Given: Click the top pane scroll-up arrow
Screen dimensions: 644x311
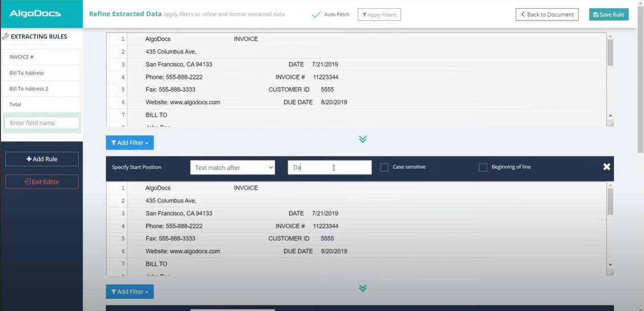Looking at the screenshot, I should 610,36.
